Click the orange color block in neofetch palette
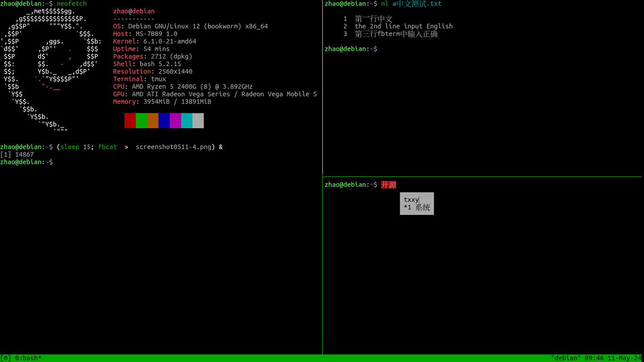644x362 pixels. click(x=153, y=121)
